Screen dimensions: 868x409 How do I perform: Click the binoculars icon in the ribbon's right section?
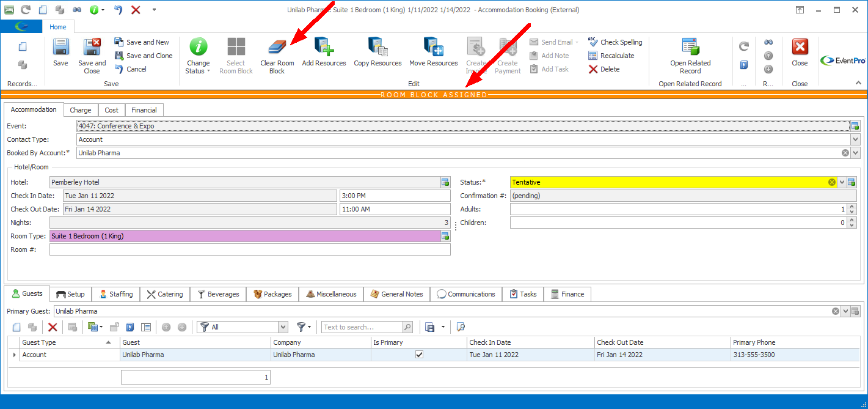[768, 42]
